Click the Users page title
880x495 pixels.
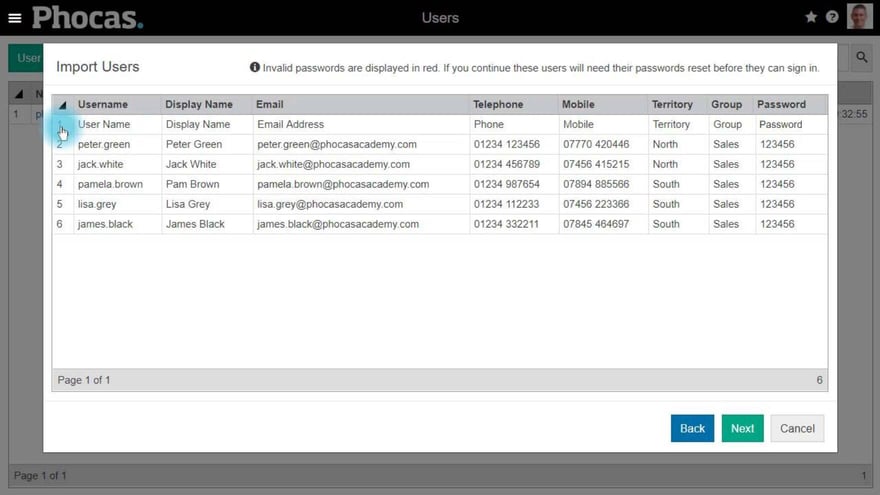(440, 18)
